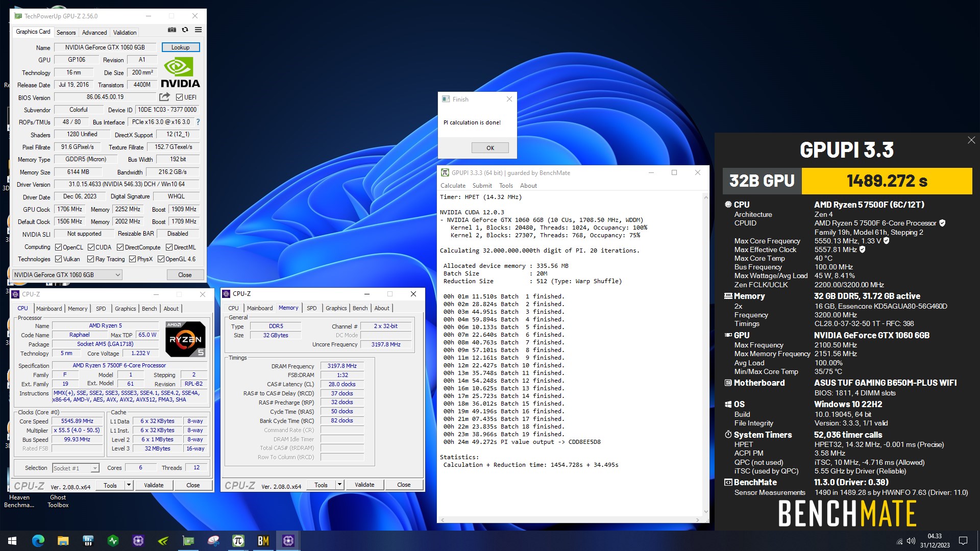
Task: Toggle the DirectCompute checkbox
Action: (120, 247)
